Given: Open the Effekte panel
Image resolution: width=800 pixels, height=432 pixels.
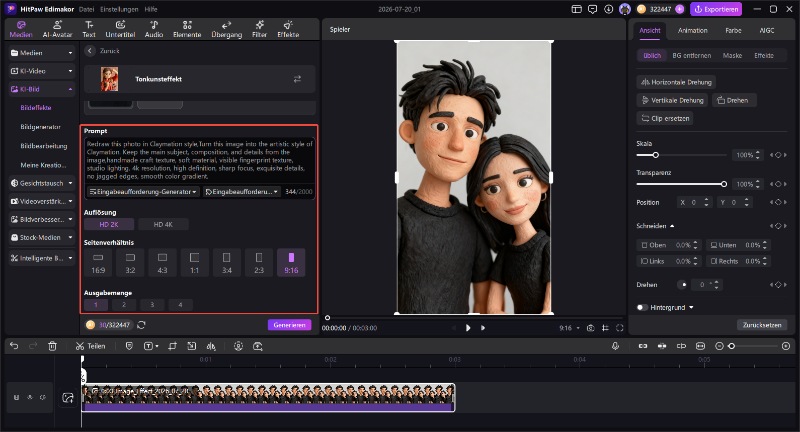Looking at the screenshot, I should pos(288,29).
